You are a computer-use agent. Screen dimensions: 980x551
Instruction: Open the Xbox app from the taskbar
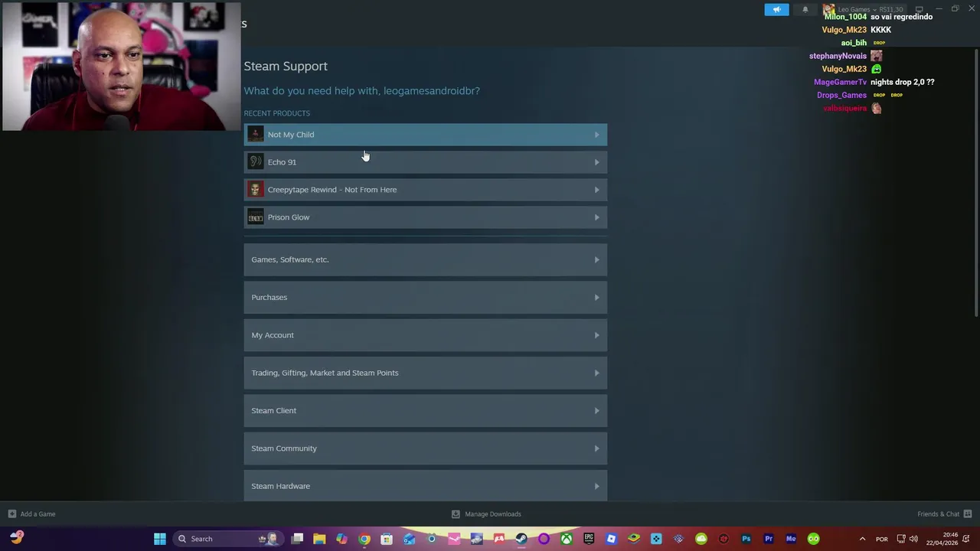click(x=566, y=539)
